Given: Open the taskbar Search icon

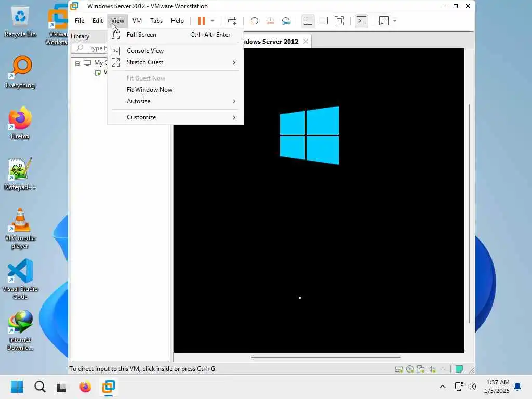Looking at the screenshot, I should (40, 387).
